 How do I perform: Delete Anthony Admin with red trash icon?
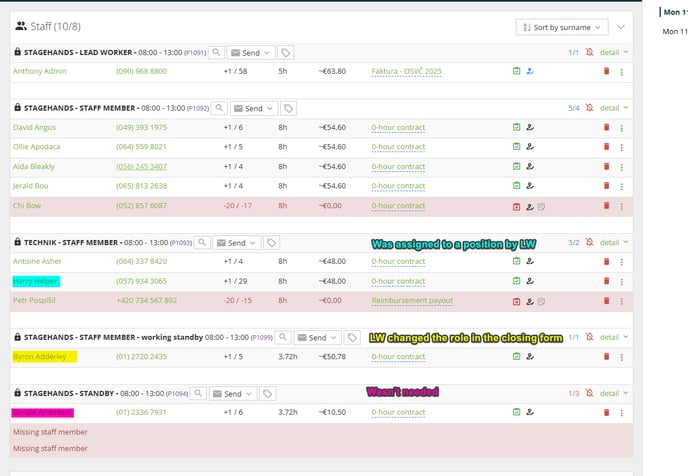(606, 71)
